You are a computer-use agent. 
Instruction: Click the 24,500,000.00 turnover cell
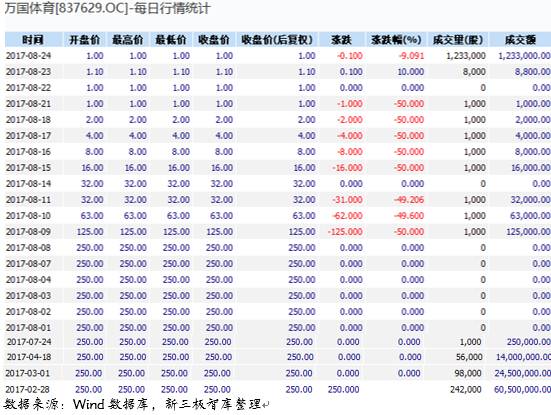[523, 373]
